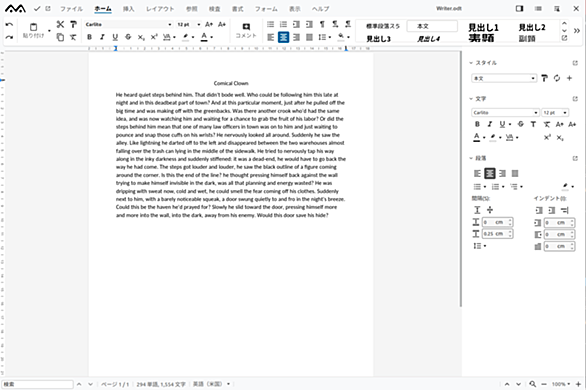Apply the 表題 title style
Viewport: 586px width, 390px height.
(481, 38)
